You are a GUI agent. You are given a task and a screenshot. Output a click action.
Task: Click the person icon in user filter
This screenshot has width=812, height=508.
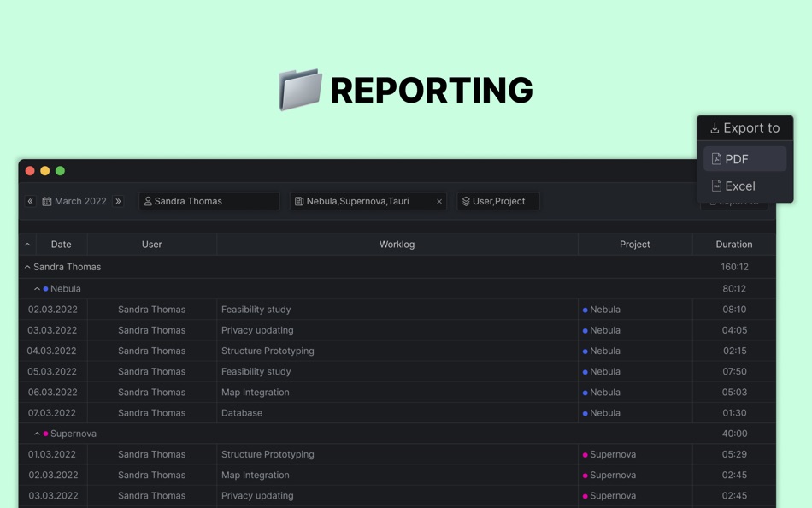148,201
